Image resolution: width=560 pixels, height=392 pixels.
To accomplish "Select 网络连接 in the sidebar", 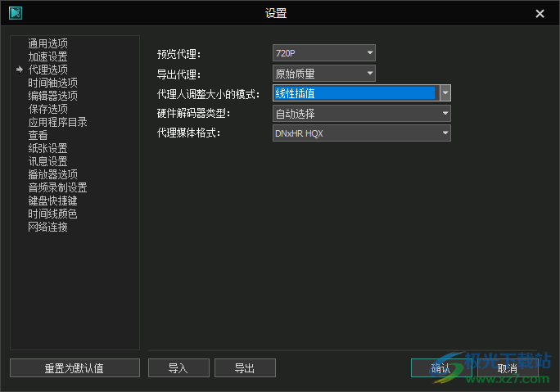I will (47, 227).
